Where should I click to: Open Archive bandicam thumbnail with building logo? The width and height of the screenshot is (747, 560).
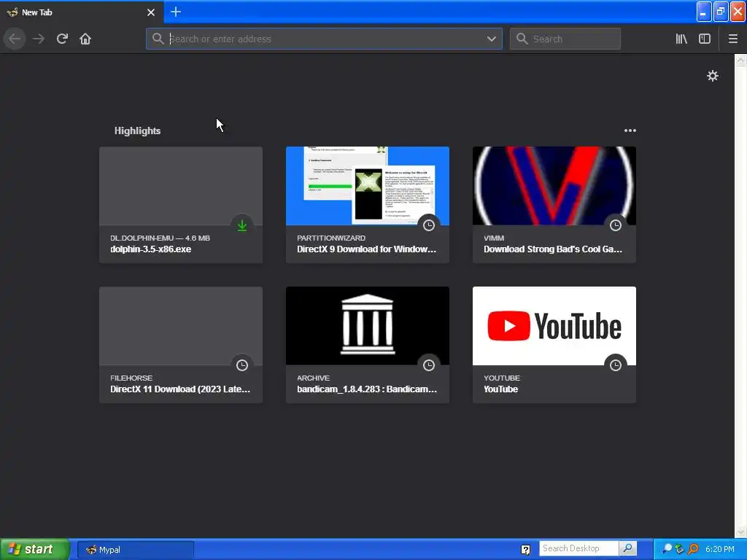click(x=368, y=326)
